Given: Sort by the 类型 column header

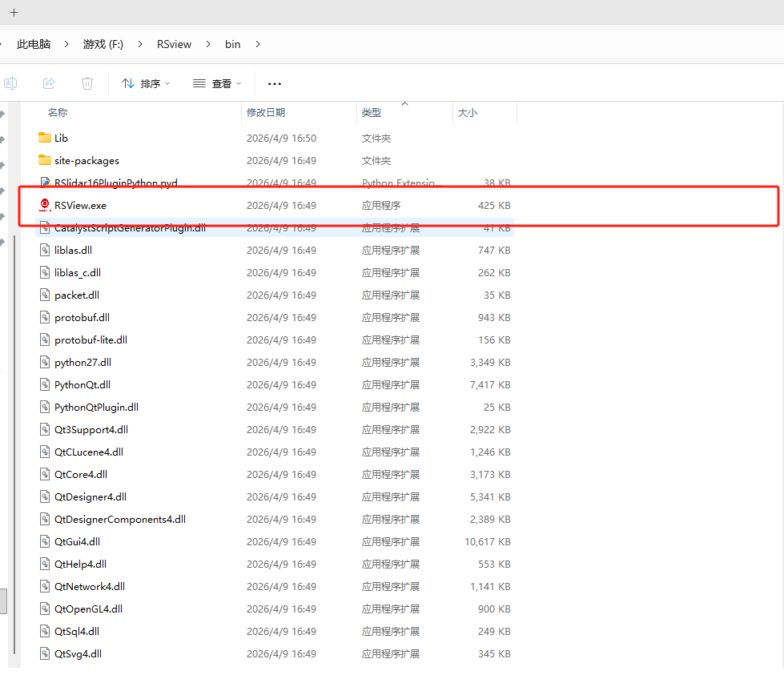Looking at the screenshot, I should point(371,113).
